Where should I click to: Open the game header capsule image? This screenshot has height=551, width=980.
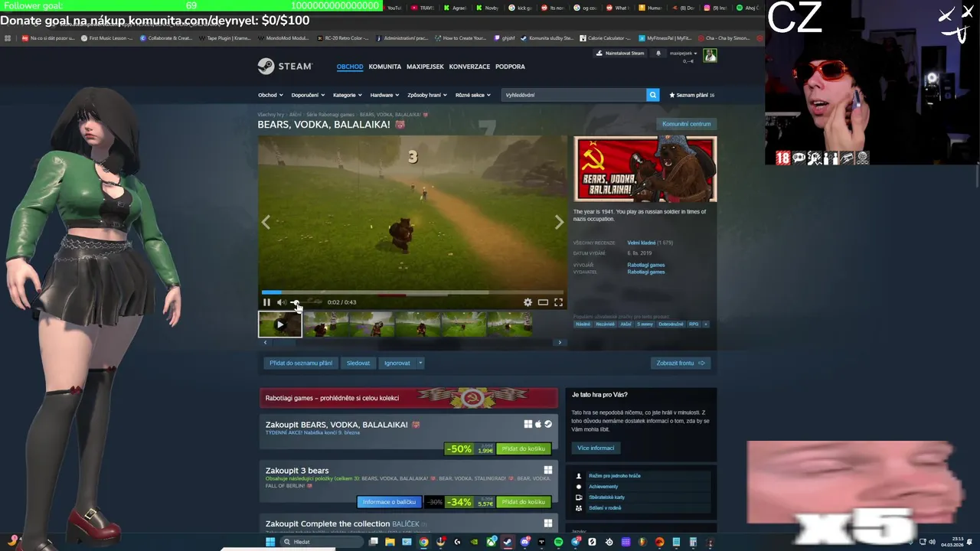(x=645, y=169)
